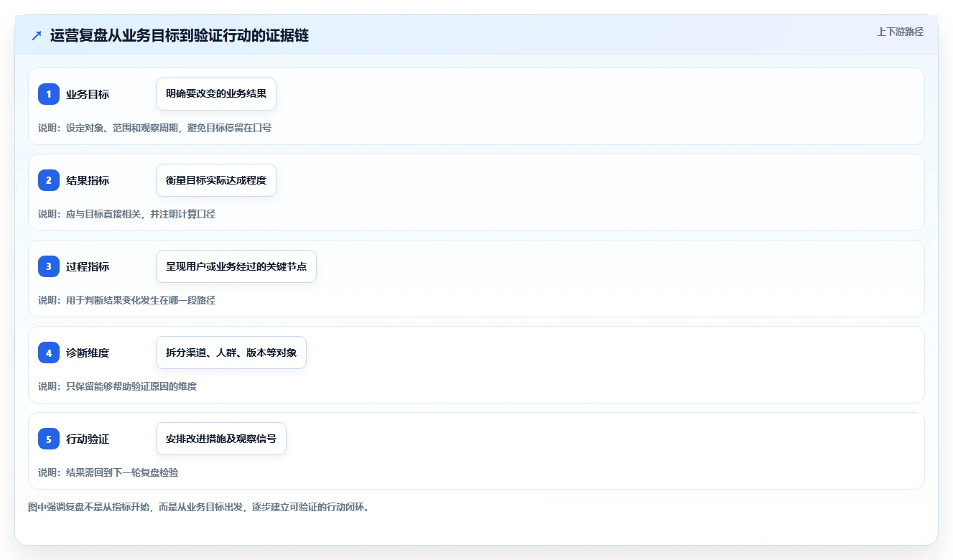Click the note 应与目标直接相关，并注明计算口径
Image resolution: width=953 pixels, height=560 pixels.
tap(141, 214)
